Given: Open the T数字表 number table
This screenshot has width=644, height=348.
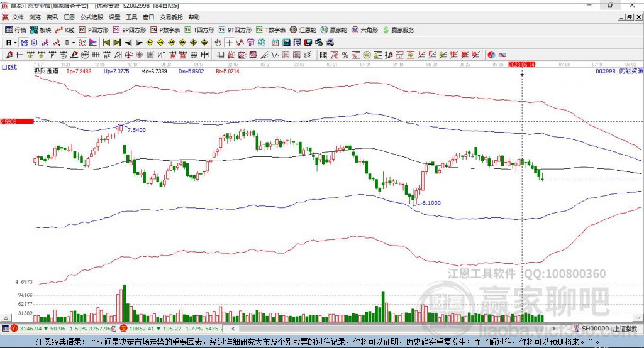Looking at the screenshot, I should [270, 30].
